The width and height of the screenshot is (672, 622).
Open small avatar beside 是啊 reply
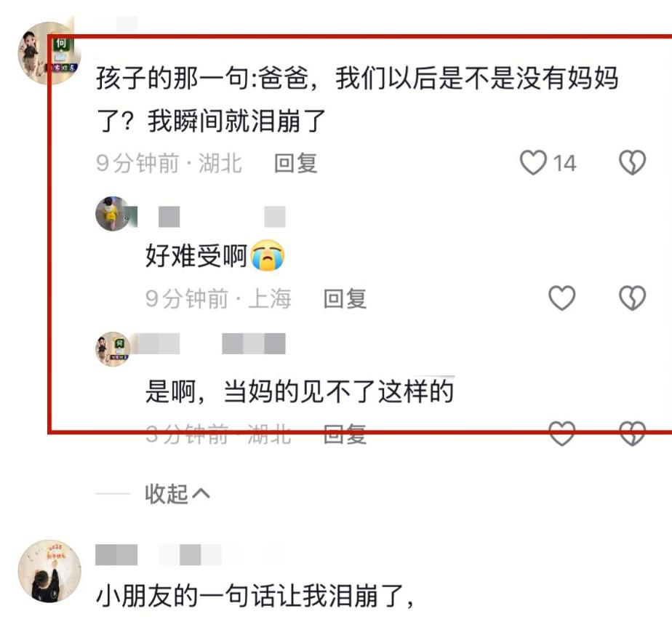113,349
